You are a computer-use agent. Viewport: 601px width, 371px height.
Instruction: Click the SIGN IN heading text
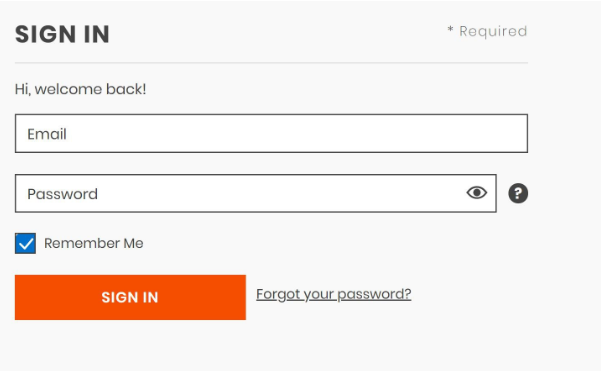[62, 34]
